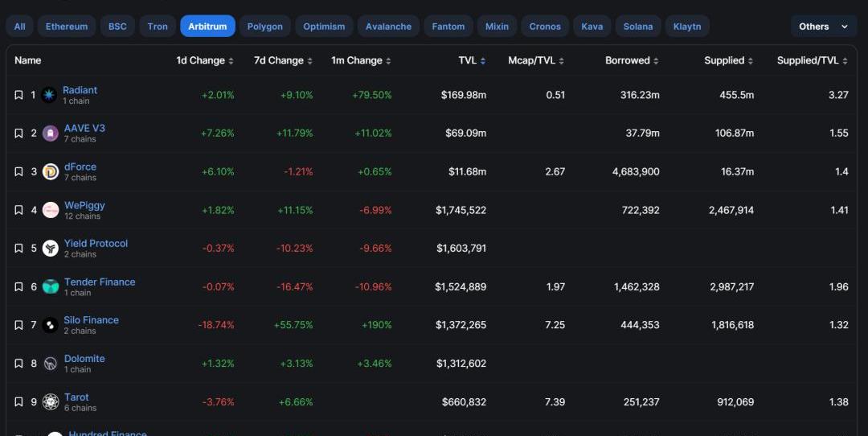
Task: Filter by Tron chain
Action: pyautogui.click(x=158, y=26)
